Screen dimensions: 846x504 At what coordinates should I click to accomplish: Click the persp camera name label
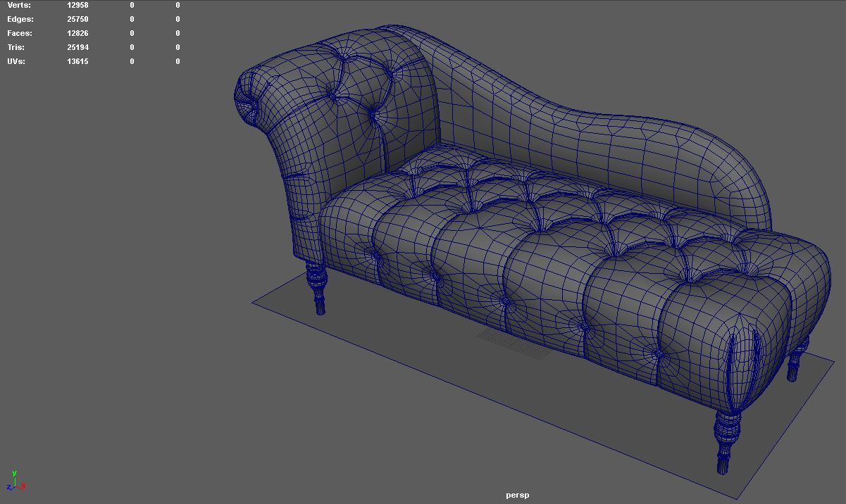point(517,495)
